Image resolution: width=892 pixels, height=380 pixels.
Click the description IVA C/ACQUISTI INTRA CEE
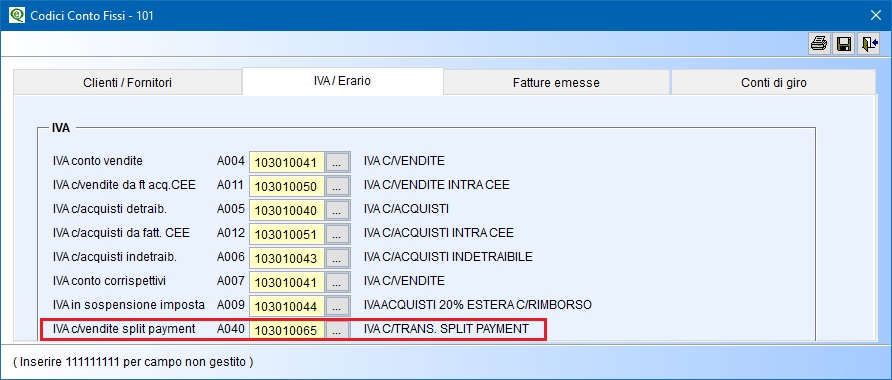coord(439,233)
